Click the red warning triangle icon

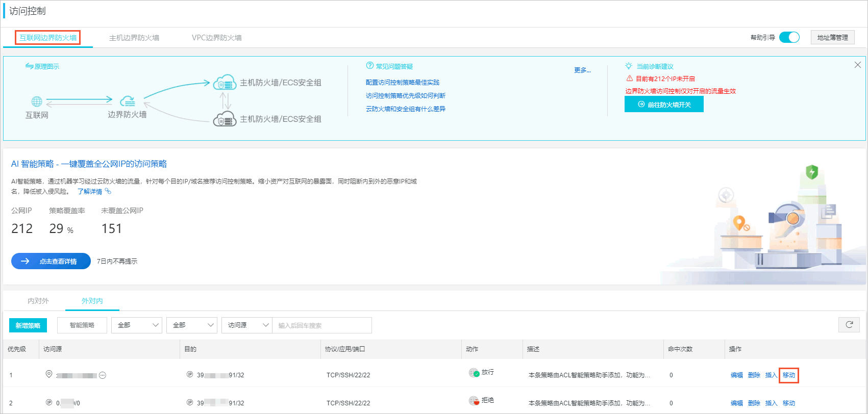pyautogui.click(x=630, y=79)
